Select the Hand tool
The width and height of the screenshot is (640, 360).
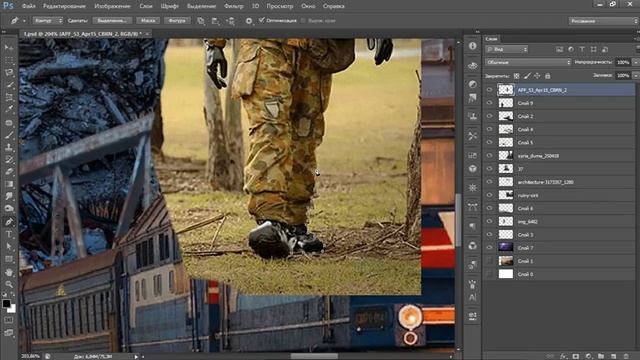(9, 272)
